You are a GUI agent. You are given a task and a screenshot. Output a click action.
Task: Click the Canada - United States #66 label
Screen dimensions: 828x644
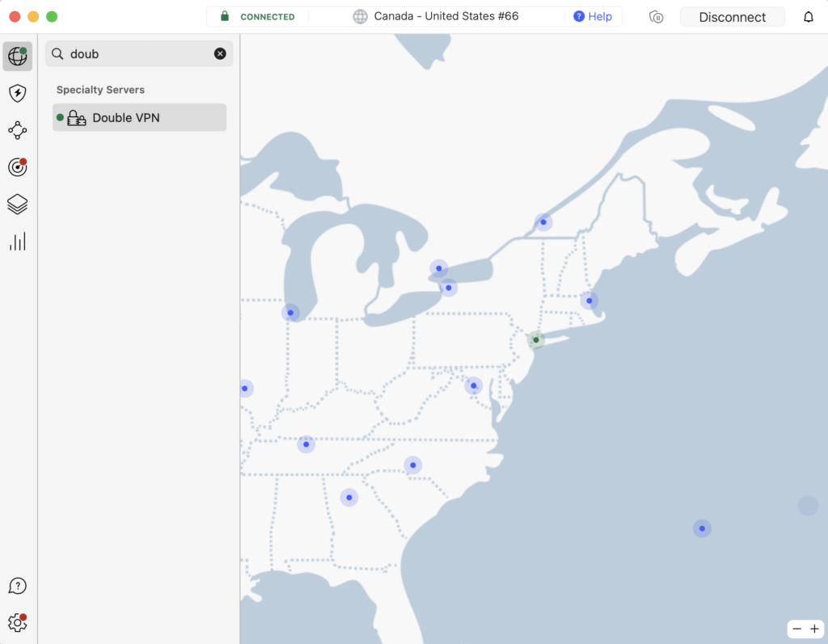[x=446, y=16]
